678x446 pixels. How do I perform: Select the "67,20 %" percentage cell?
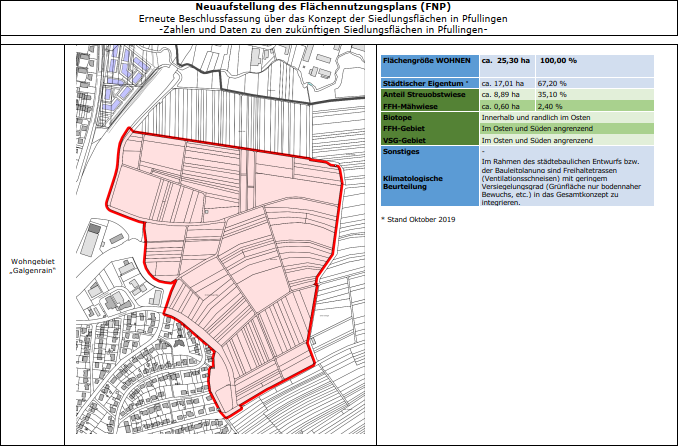click(553, 83)
